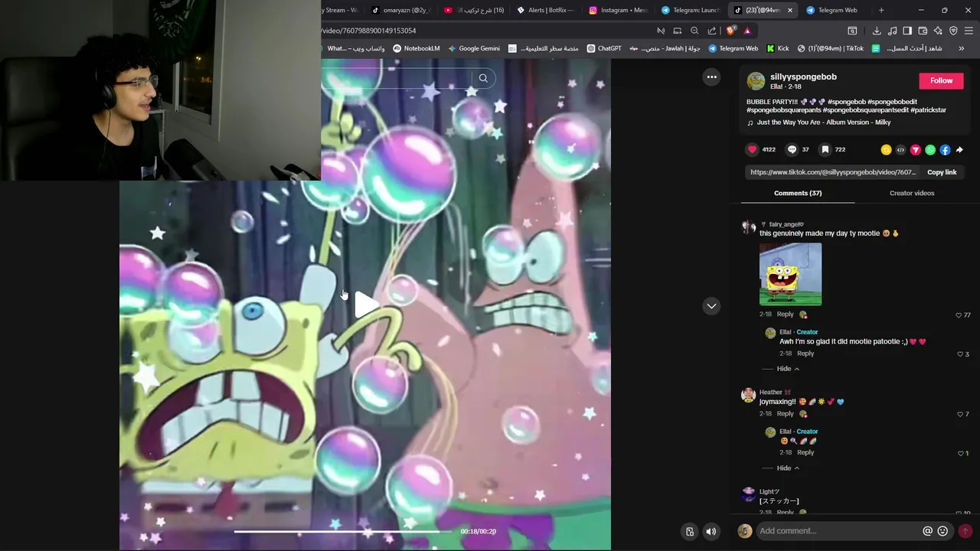Close the active TikTok browser tab
Screen dimensions: 980x551
point(789,10)
